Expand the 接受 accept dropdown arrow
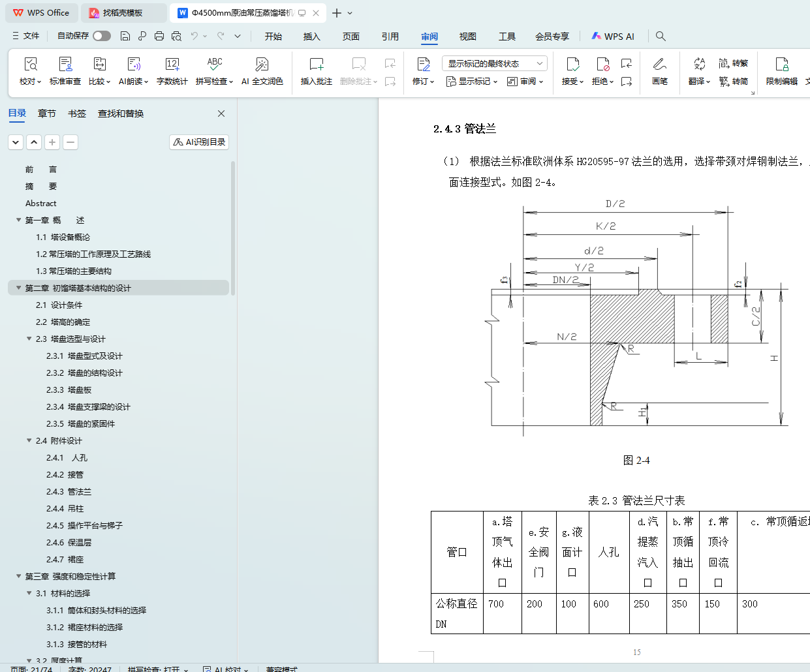Screen dimensions: 810x672 pos(582,82)
